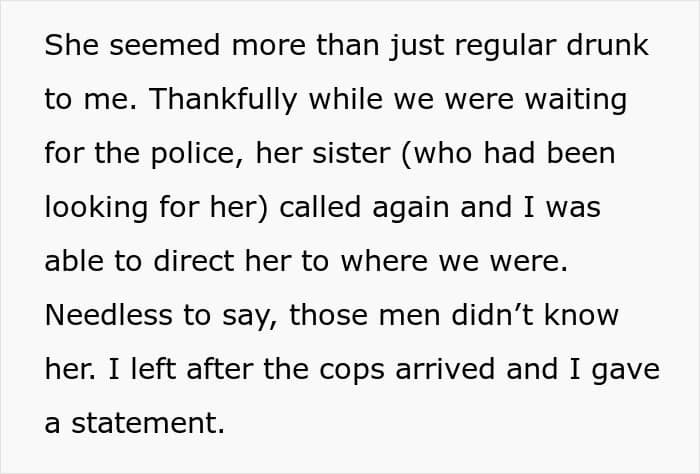This screenshot has height=474, width=700.
Task: Click the word "Needless"
Action: (x=108, y=315)
